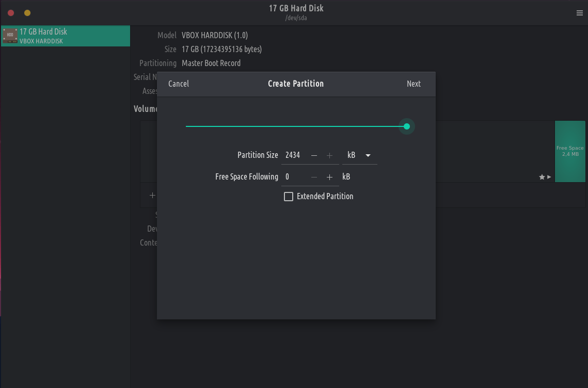Enable the Extended Partition checkbox

(289, 197)
